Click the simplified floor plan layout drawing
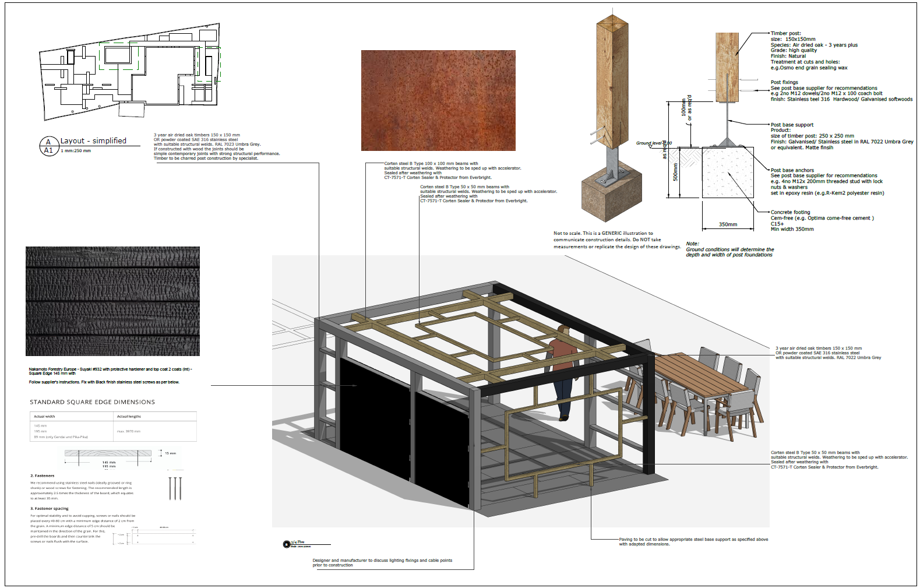Image resolution: width=920 pixels, height=588 pixels. pos(130,71)
